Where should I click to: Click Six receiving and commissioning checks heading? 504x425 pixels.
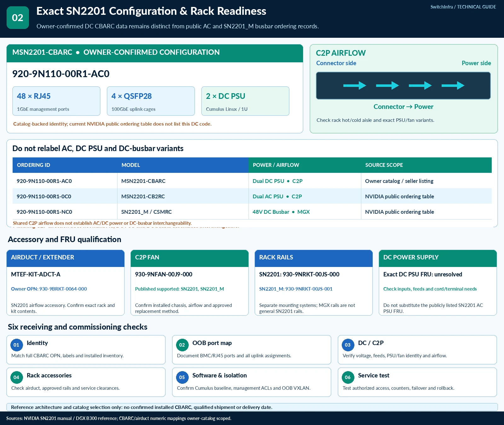pyautogui.click(x=77, y=327)
